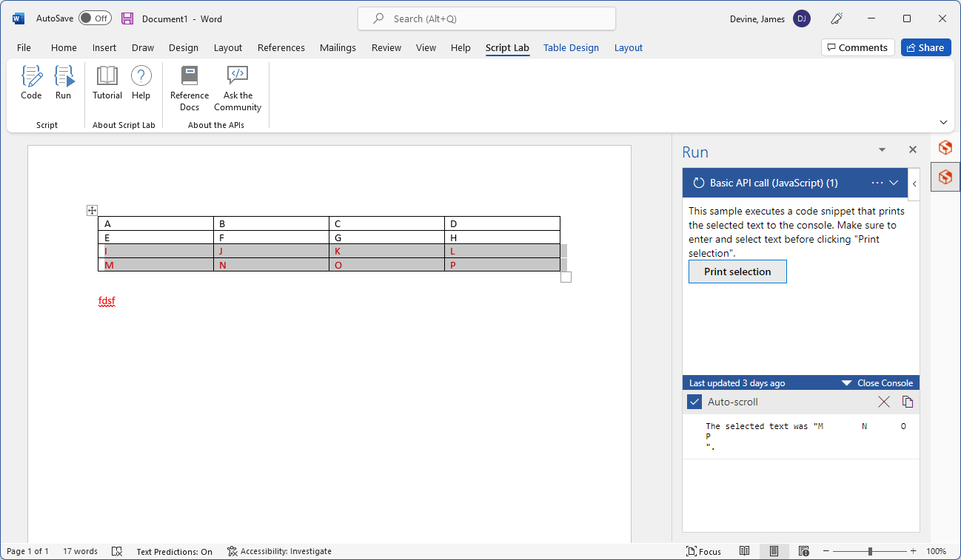The height and width of the screenshot is (560, 961).
Task: Expand the Basic API call snippet dropdown
Action: click(x=895, y=183)
